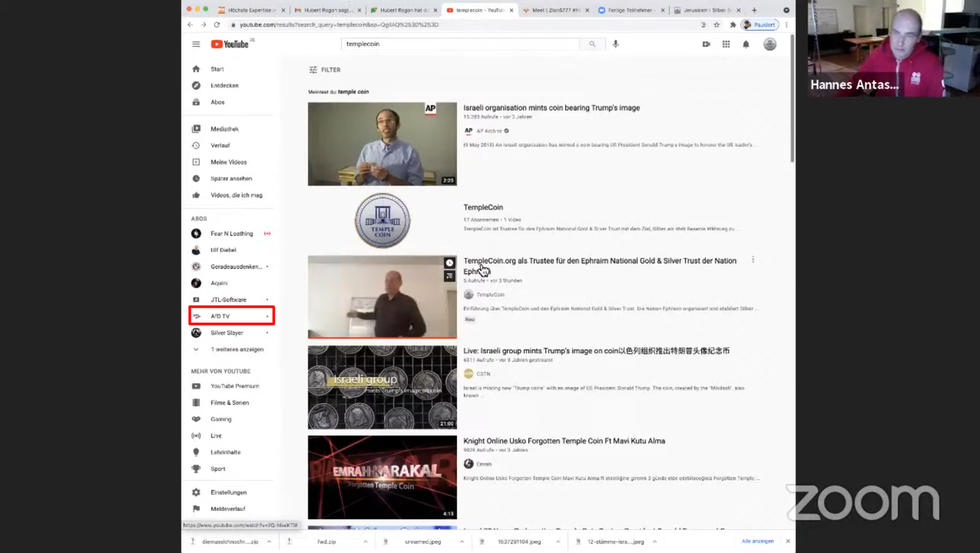Image resolution: width=980 pixels, height=553 pixels.
Task: Bookmark this page with the star
Action: click(717, 25)
